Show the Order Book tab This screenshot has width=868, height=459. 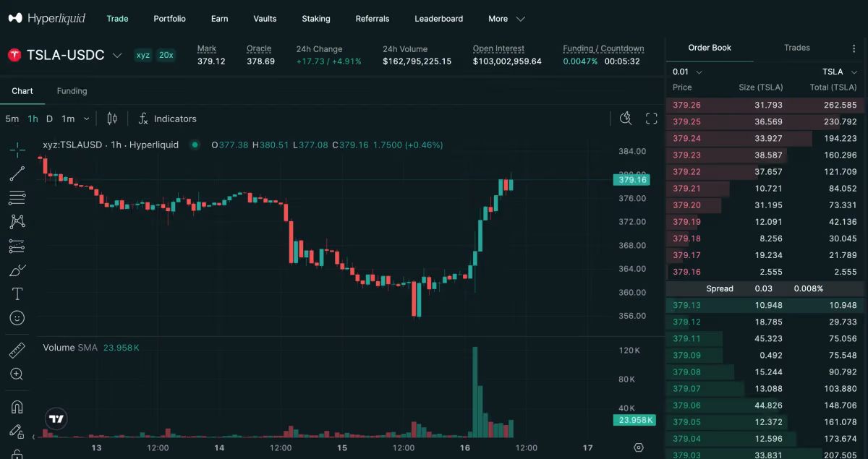tap(710, 48)
